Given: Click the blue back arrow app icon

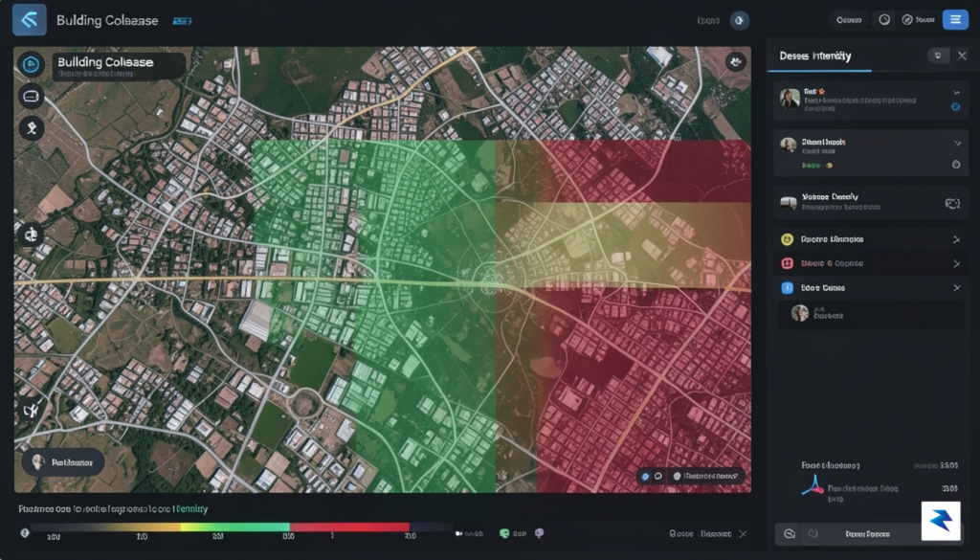Looking at the screenshot, I should point(30,19).
